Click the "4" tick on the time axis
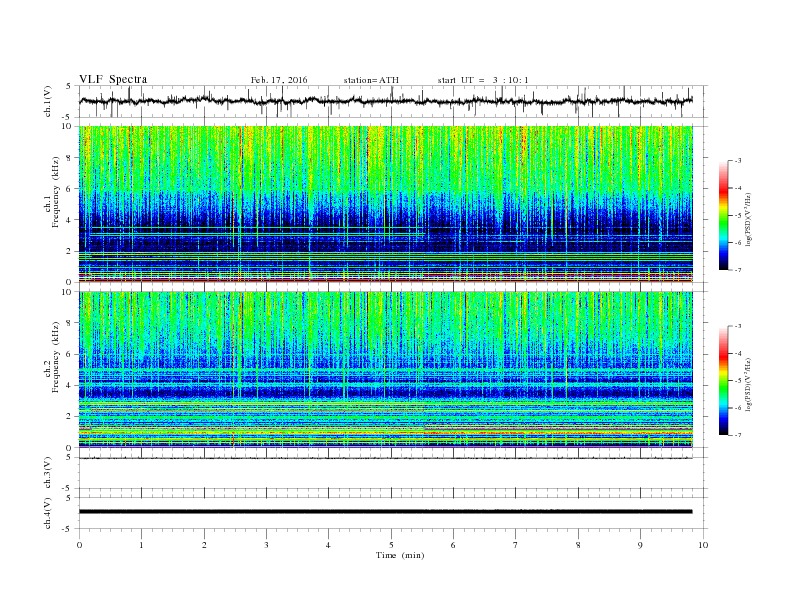This screenshot has height=612, width=792. (328, 545)
